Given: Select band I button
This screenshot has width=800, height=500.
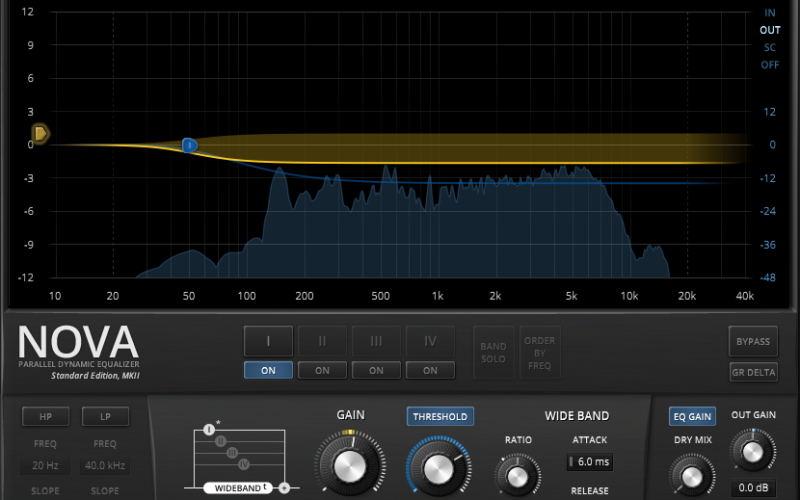Looking at the screenshot, I should click(268, 341).
